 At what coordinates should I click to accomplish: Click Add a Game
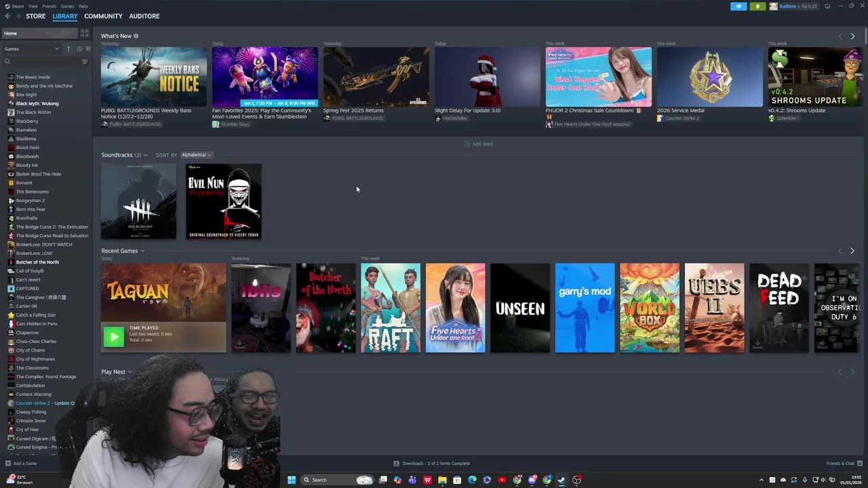tap(21, 464)
